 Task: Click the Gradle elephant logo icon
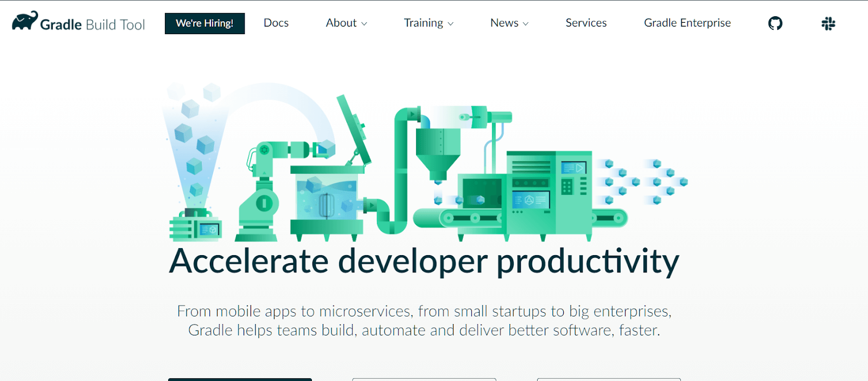tap(24, 21)
